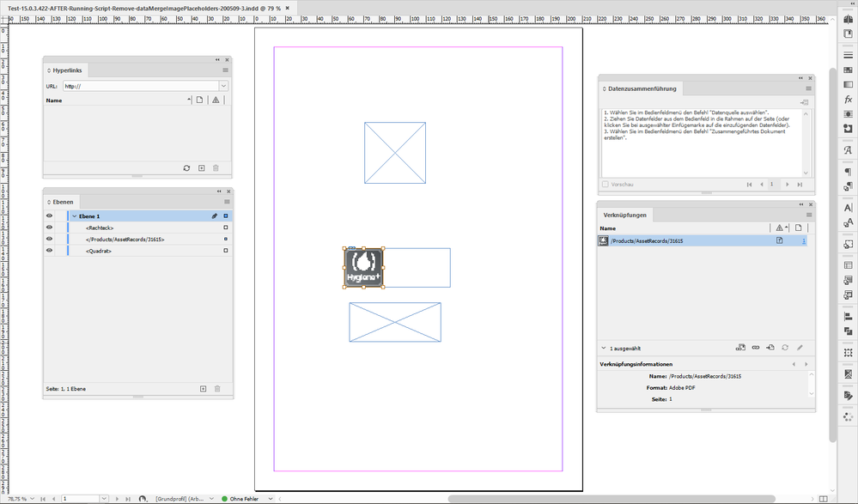Click the horizontal document scrollbar
Viewport: 858px width, 504px height.
click(612, 499)
